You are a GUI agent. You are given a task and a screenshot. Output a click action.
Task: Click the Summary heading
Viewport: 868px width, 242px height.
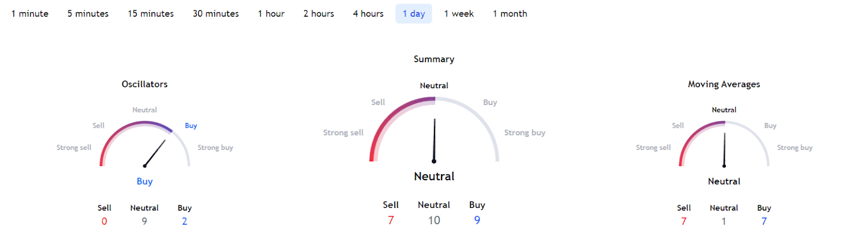(434, 59)
